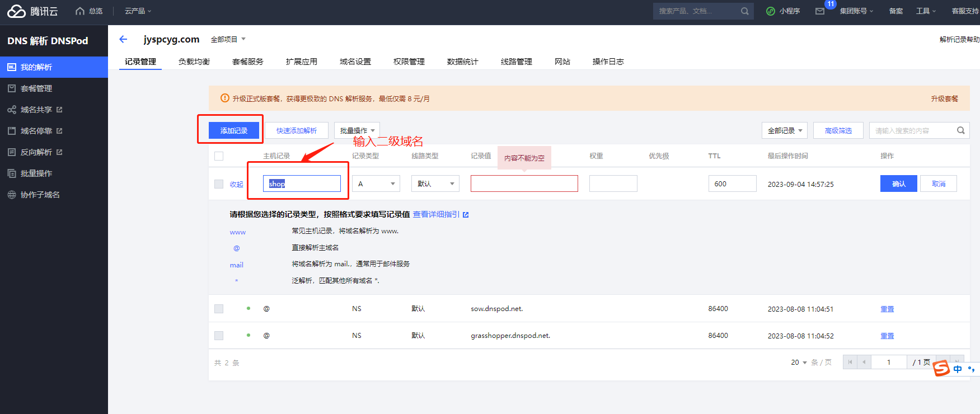Check the grasshopper.dnspod.net. record checkbox

point(219,336)
